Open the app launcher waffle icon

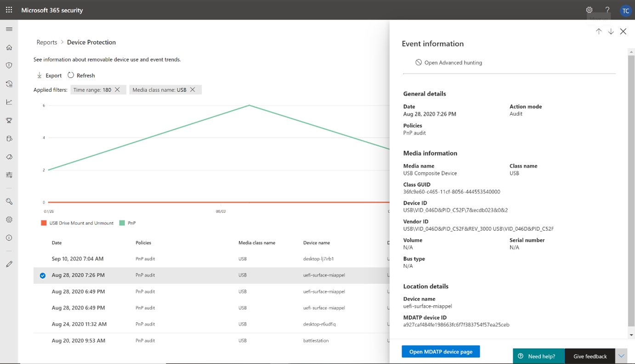[9, 10]
